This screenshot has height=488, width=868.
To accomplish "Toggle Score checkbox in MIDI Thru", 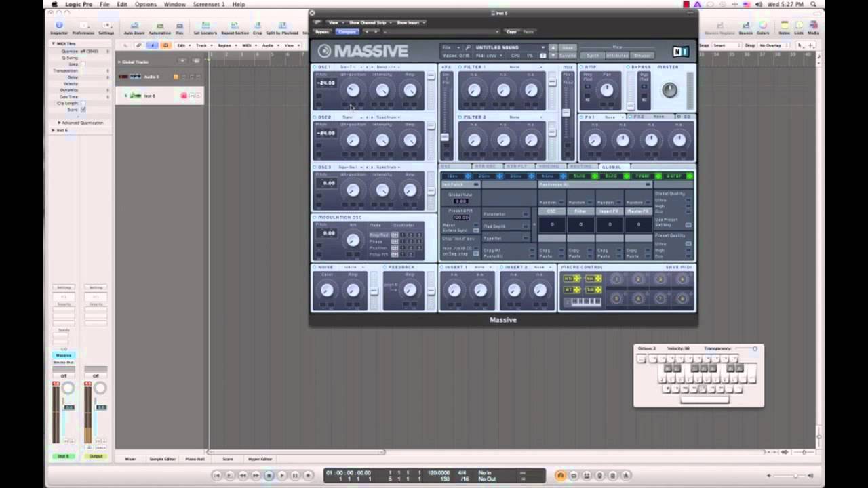I will click(83, 109).
